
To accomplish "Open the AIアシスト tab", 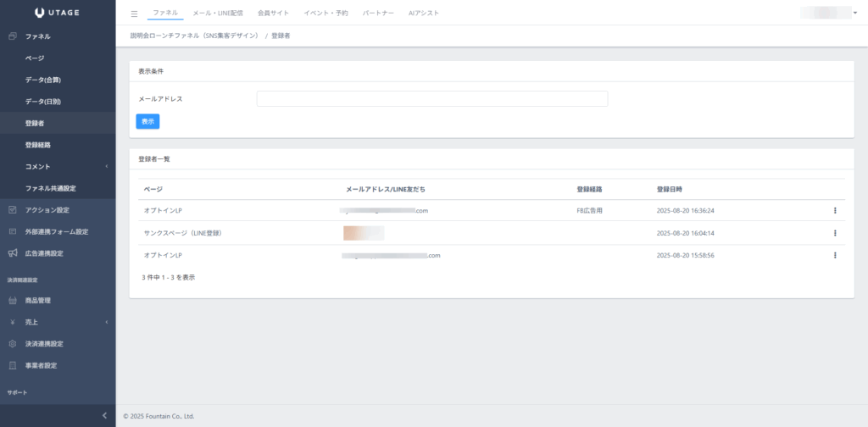I will (x=423, y=14).
